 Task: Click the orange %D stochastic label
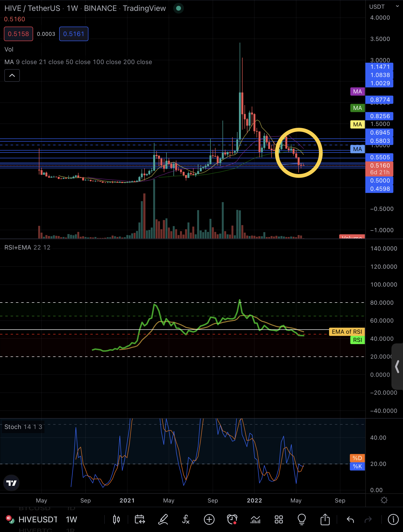357,458
